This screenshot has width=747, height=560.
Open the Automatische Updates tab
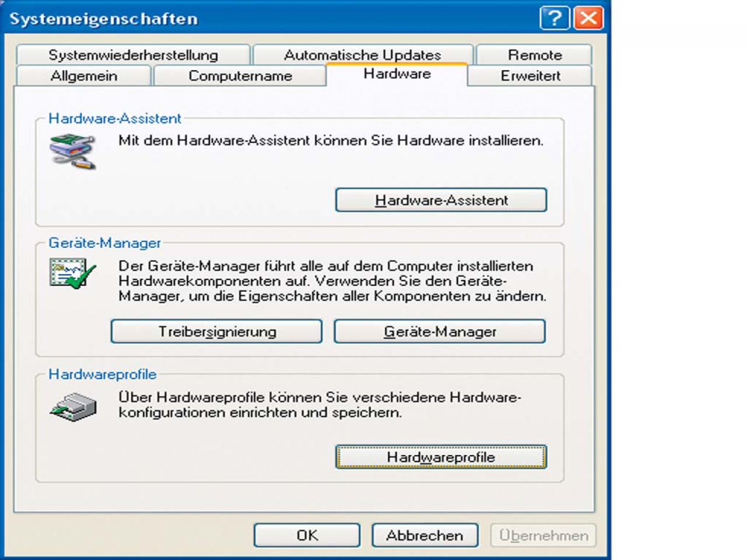[362, 55]
